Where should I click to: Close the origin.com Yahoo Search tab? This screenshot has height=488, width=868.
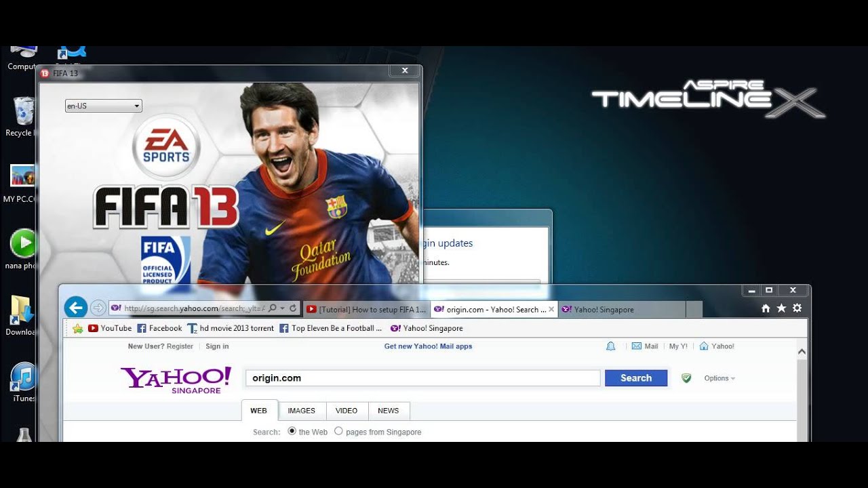[x=551, y=309]
